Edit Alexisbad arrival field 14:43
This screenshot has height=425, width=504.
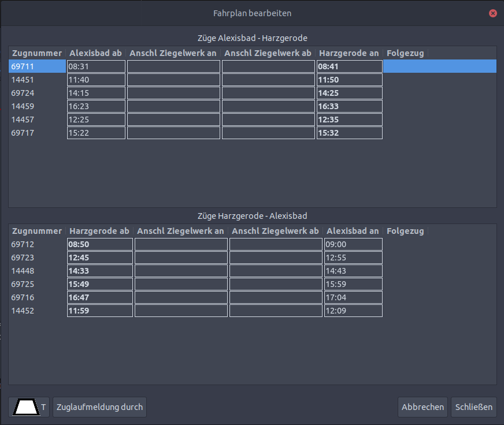tap(353, 271)
